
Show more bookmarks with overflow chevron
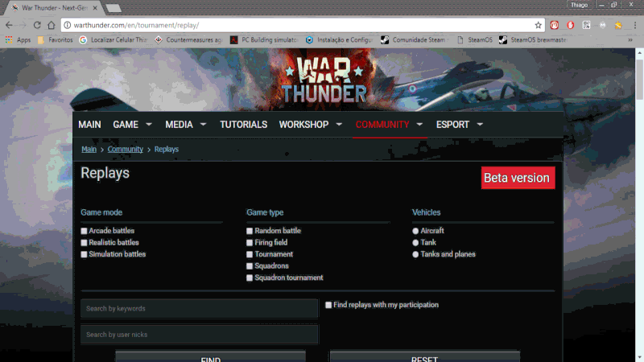pos(630,39)
